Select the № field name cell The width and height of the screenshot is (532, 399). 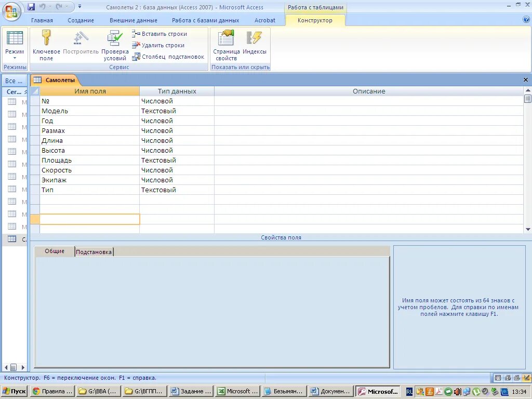[89, 101]
